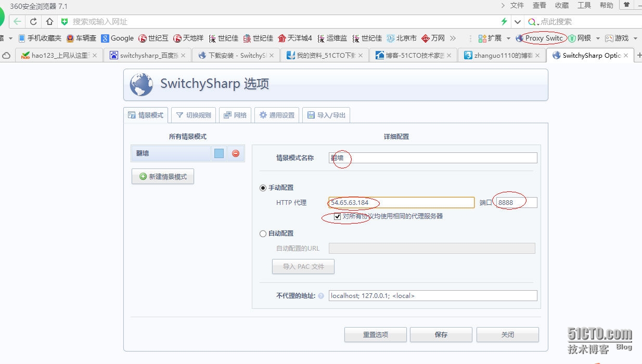Switch to the 博客-51CTO技术家 browser tab
The image size is (642, 364).
(413, 55)
